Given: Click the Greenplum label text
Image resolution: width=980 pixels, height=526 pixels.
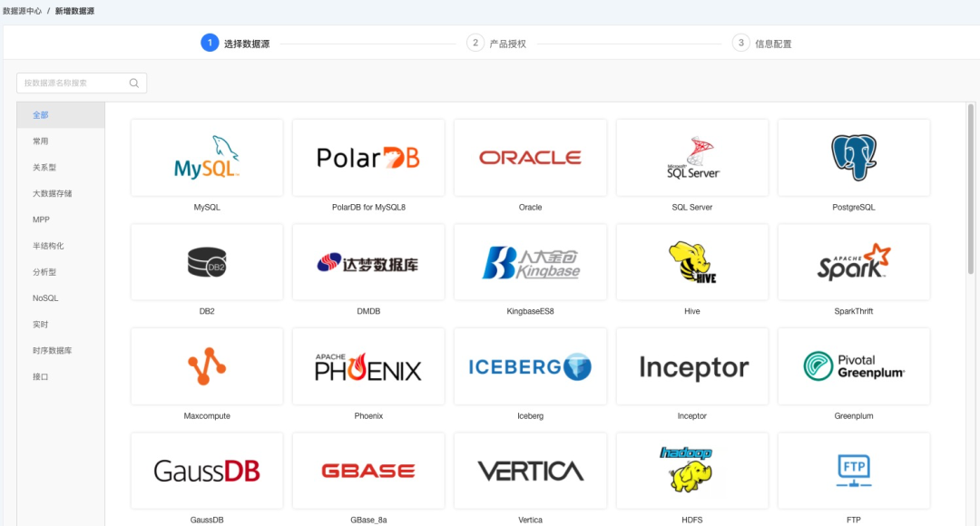Looking at the screenshot, I should click(x=854, y=416).
